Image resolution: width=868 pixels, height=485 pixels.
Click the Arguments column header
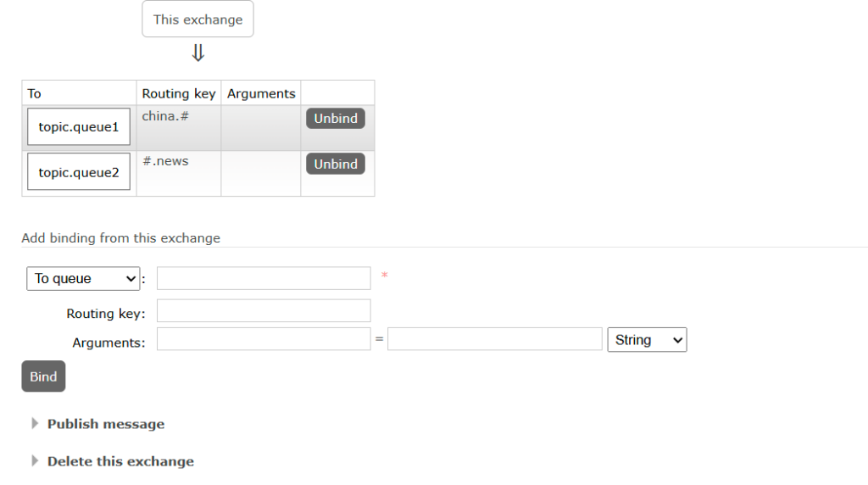261,93
